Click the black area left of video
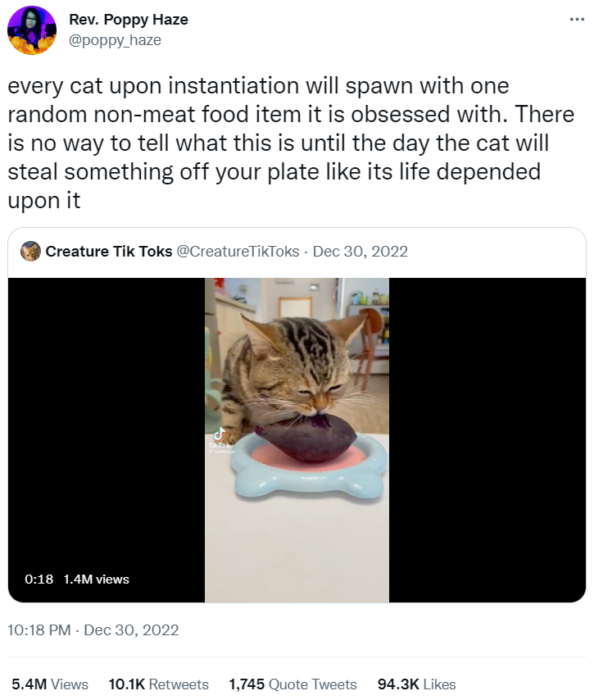The image size is (594, 700). coord(107,426)
